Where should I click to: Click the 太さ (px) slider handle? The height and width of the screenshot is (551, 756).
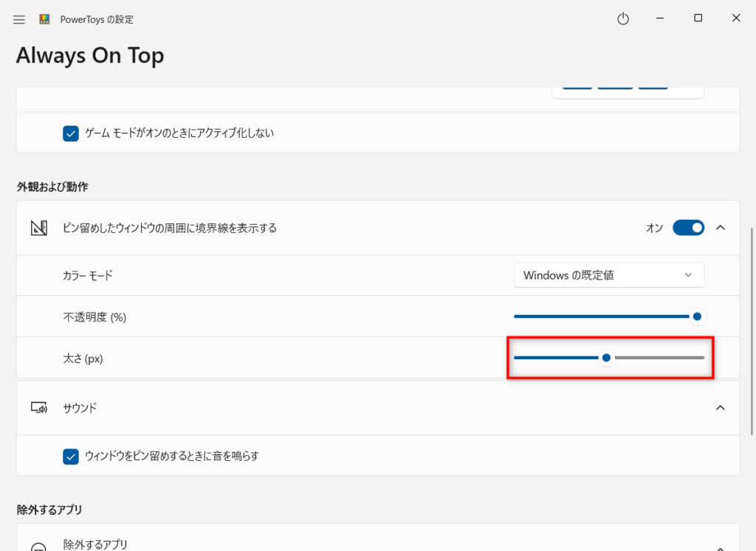(607, 358)
